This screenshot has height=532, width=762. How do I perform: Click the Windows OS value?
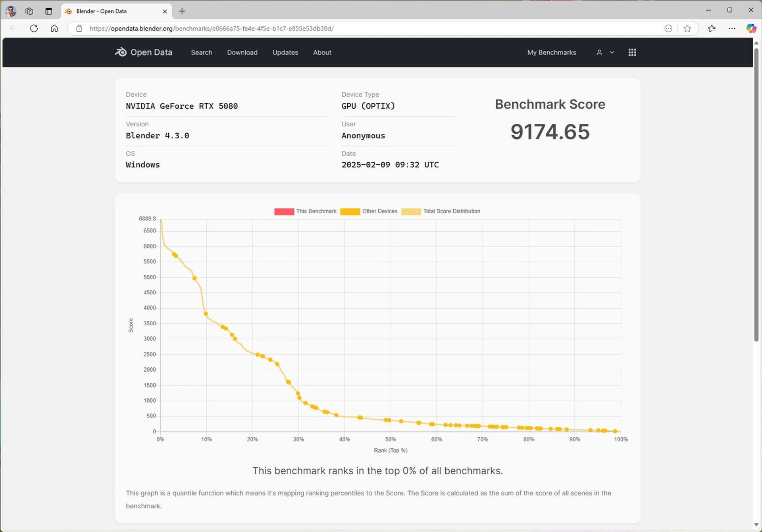click(142, 165)
